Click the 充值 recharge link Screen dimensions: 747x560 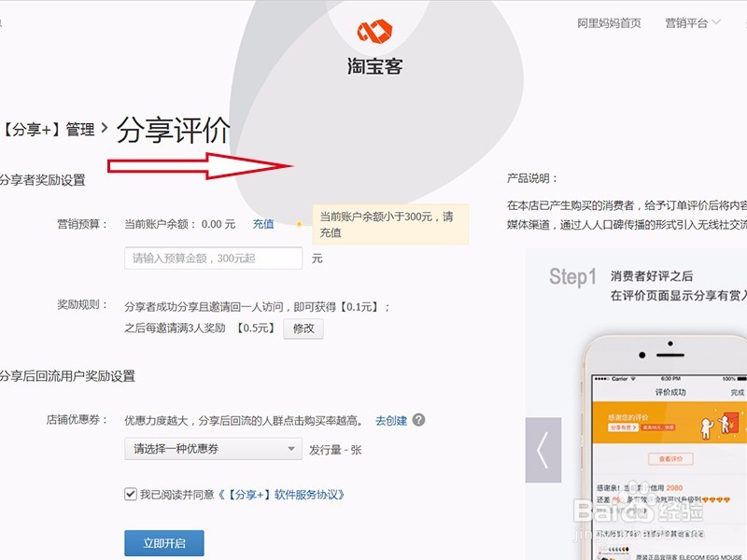pyautogui.click(x=262, y=223)
